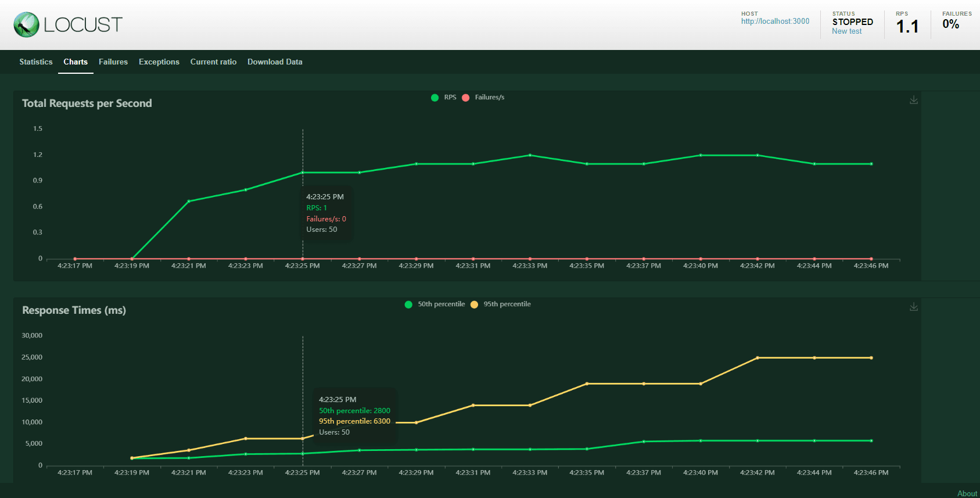This screenshot has height=498, width=980.
Task: Click 50th percentile point at 4:23:46 PM
Action: click(x=871, y=440)
